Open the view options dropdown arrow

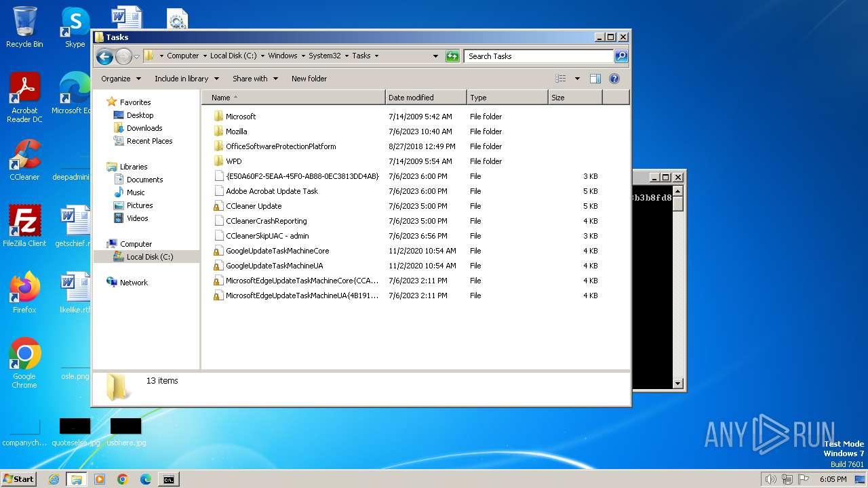click(577, 79)
